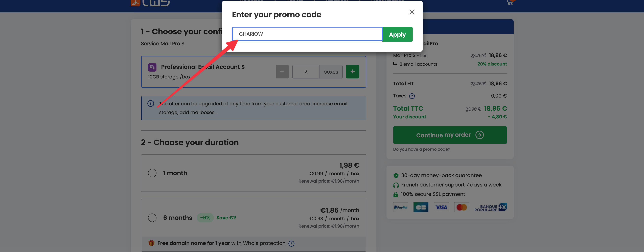Click the Professional Email Account purple icon
Image resolution: width=644 pixels, height=252 pixels.
[x=152, y=67]
